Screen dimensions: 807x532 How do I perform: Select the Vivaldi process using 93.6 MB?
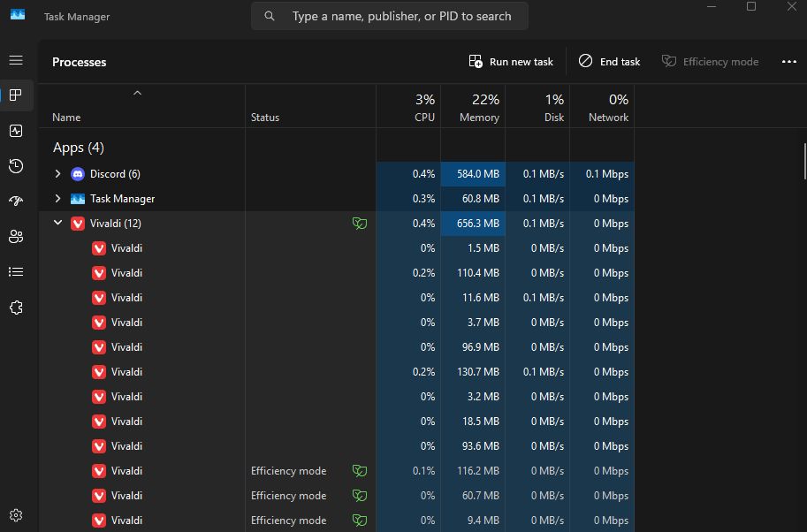337,446
